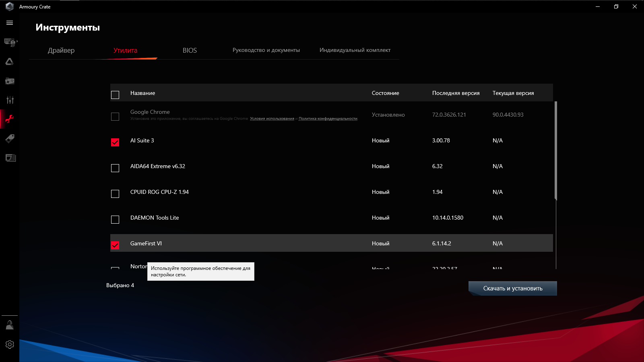The height and width of the screenshot is (362, 644).
Task: Click the Новый status in DAEMON Tools row
Action: tap(381, 218)
